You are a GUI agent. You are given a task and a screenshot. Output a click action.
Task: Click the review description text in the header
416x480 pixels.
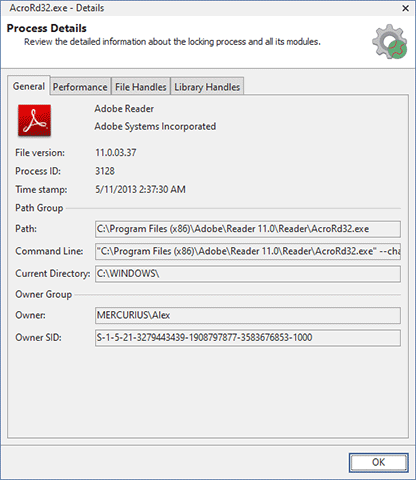(172, 42)
